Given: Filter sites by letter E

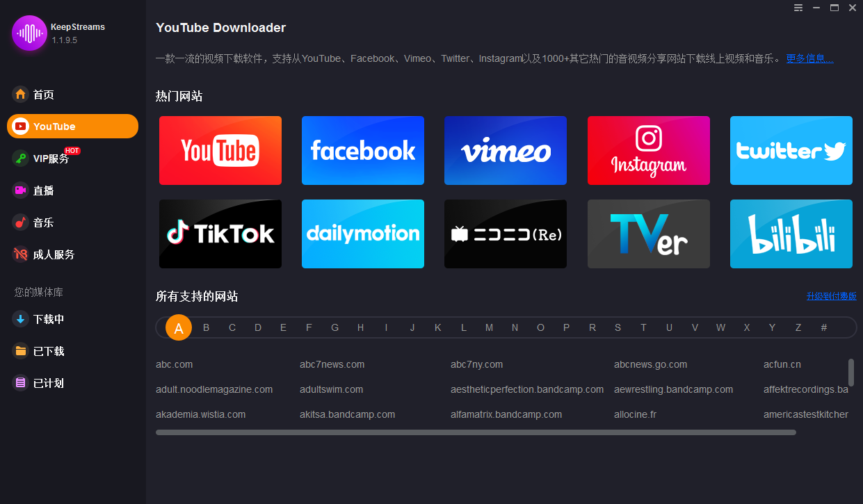Looking at the screenshot, I should click(x=283, y=327).
